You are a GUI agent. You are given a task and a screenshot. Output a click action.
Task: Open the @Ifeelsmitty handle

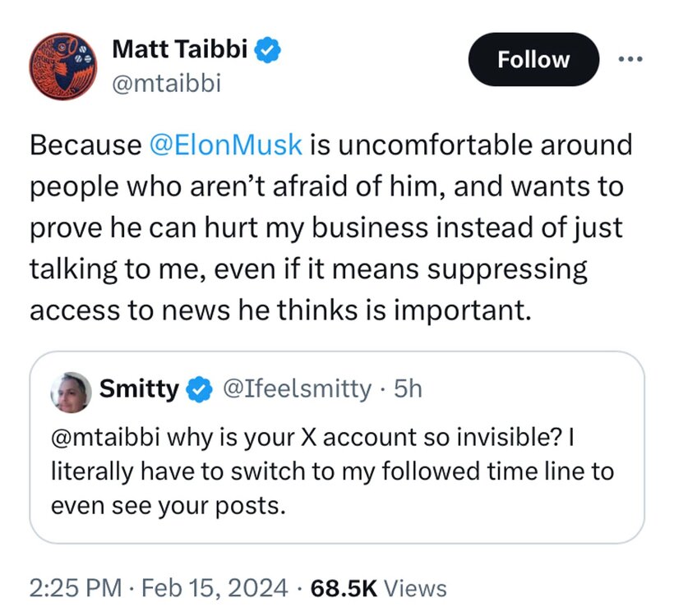tap(296, 388)
